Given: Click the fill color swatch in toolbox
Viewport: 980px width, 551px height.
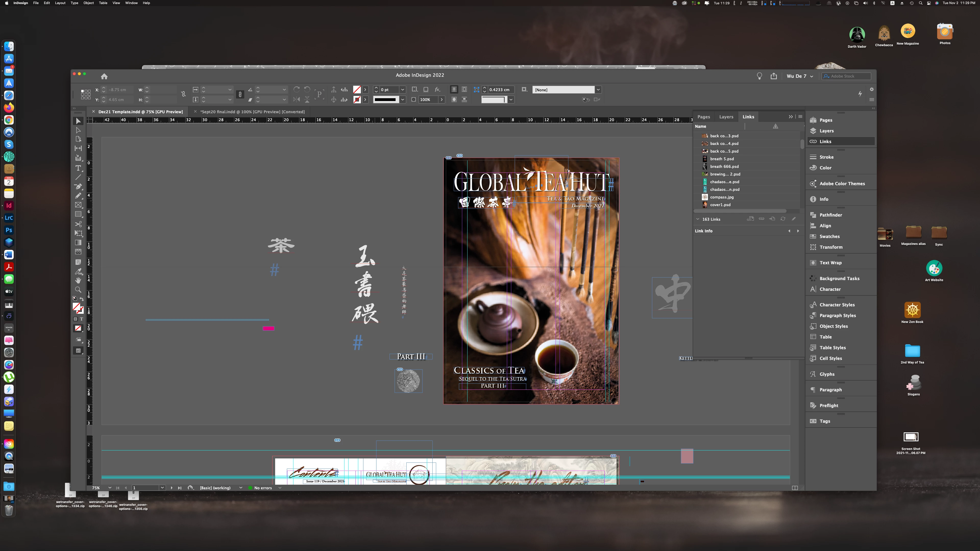Looking at the screenshot, I should point(77,307).
